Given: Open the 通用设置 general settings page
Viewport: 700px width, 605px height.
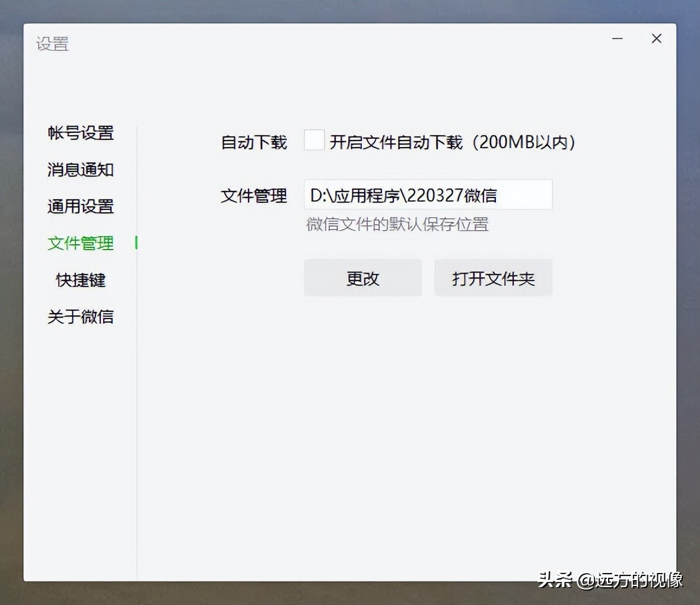Looking at the screenshot, I should pyautogui.click(x=81, y=207).
